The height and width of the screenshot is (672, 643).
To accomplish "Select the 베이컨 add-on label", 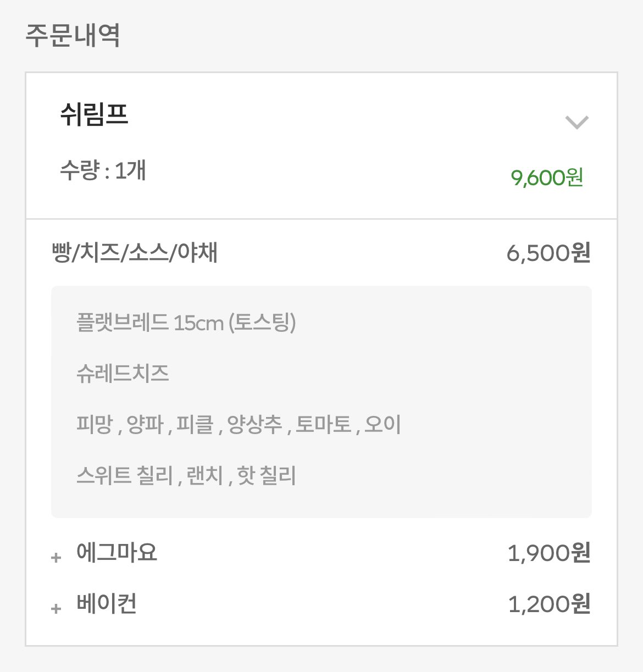I will pos(107,603).
